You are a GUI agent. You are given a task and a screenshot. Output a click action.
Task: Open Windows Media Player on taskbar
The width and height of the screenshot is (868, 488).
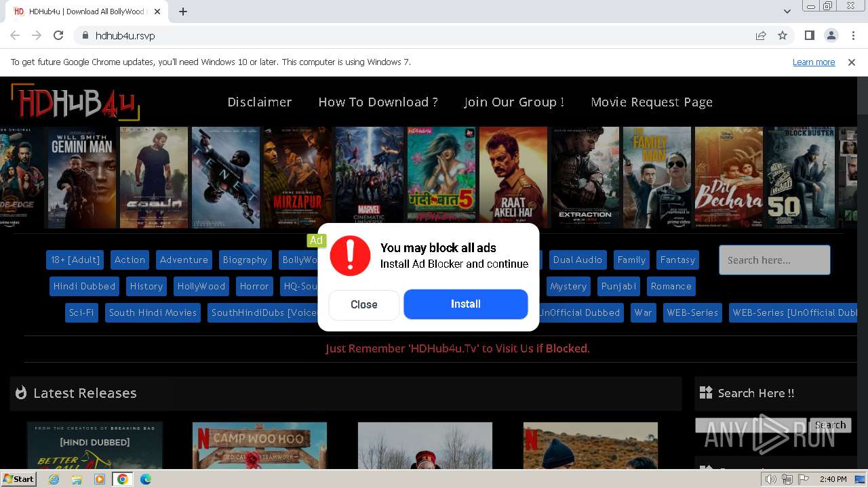[100, 479]
